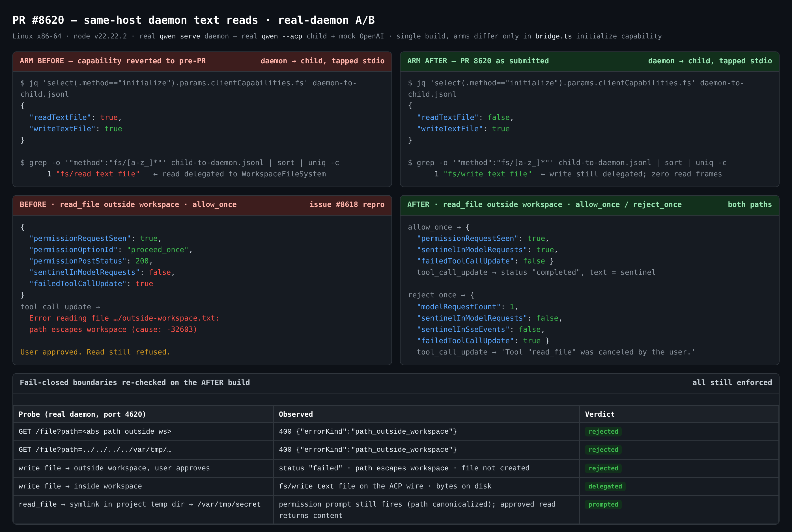Click "writeTextFile": true in the ARM AFTER panel
The width and height of the screenshot is (792, 532).
pos(463,129)
